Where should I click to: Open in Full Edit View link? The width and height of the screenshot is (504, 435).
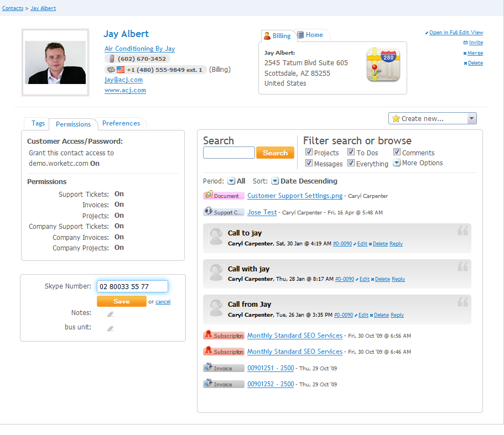click(x=456, y=33)
